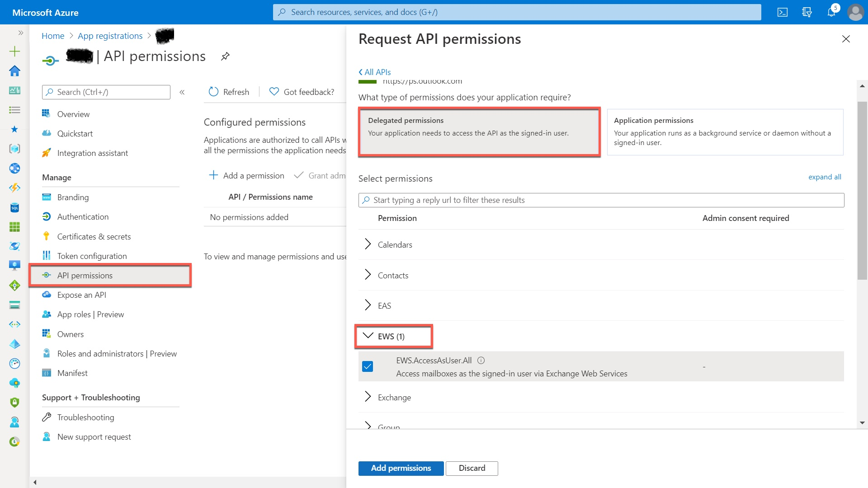Open the notifications bell
This screenshot has width=868, height=488.
click(831, 12)
